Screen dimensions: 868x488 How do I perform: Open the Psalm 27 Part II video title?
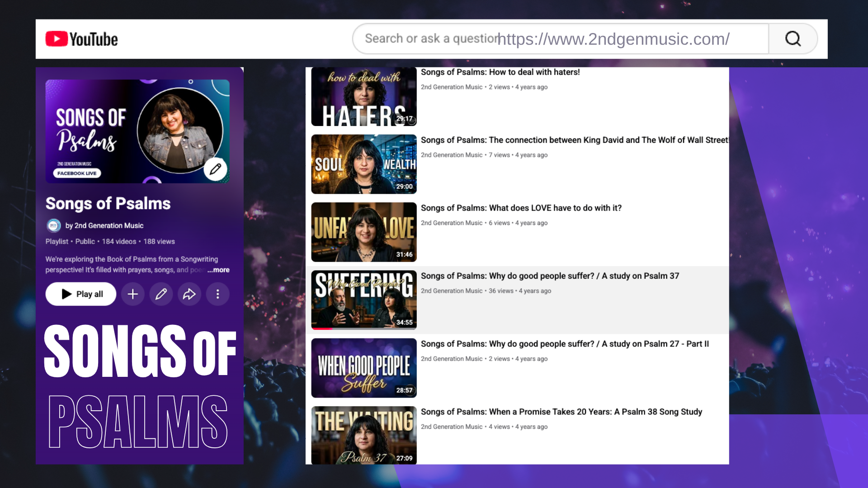[565, 344]
